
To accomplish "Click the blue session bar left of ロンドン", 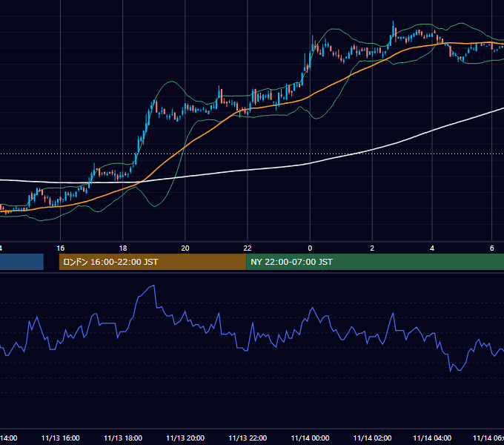I will click(x=21, y=262).
